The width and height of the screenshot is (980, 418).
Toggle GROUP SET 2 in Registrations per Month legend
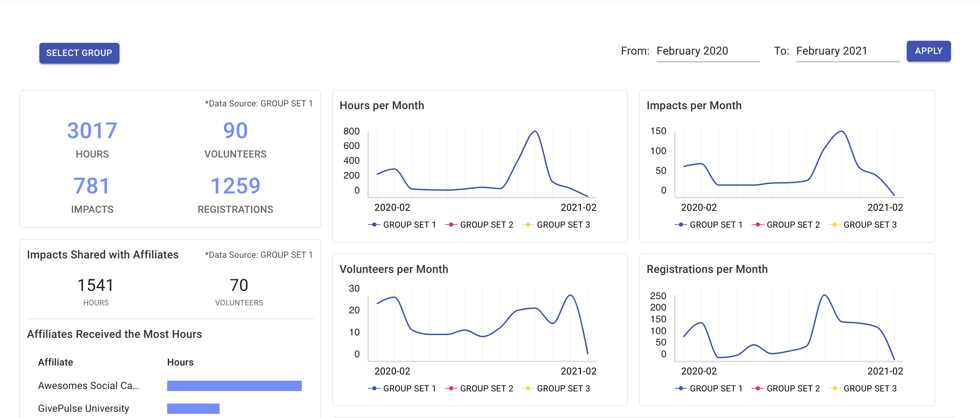tap(786, 388)
